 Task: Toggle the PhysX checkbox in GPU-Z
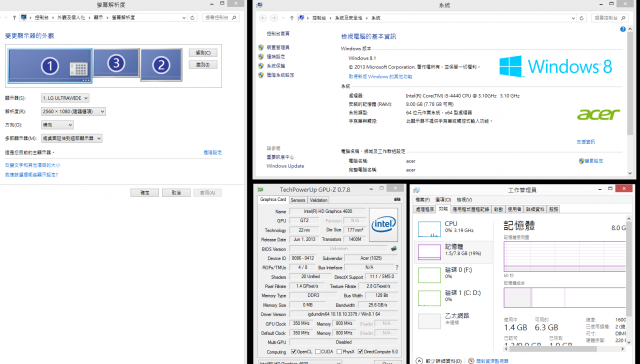pos(339,352)
